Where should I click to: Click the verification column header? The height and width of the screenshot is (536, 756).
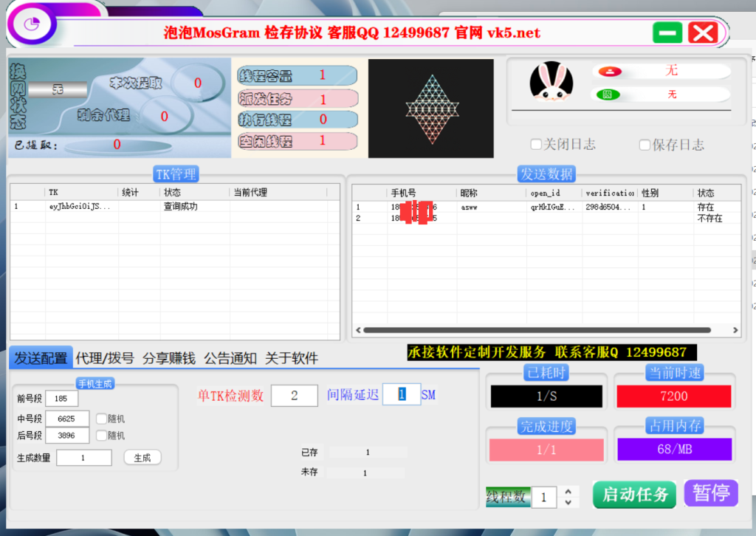609,193
